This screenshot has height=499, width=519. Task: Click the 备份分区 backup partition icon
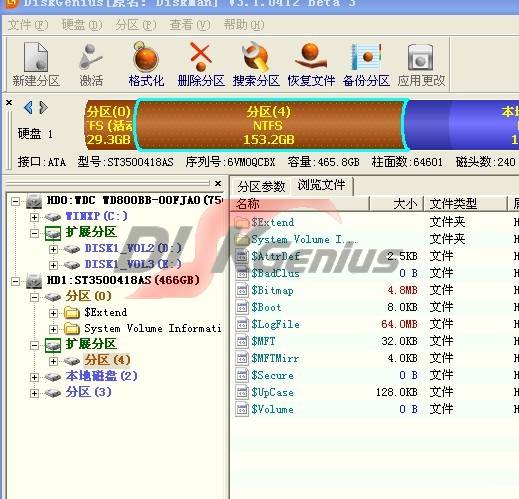coord(366,64)
